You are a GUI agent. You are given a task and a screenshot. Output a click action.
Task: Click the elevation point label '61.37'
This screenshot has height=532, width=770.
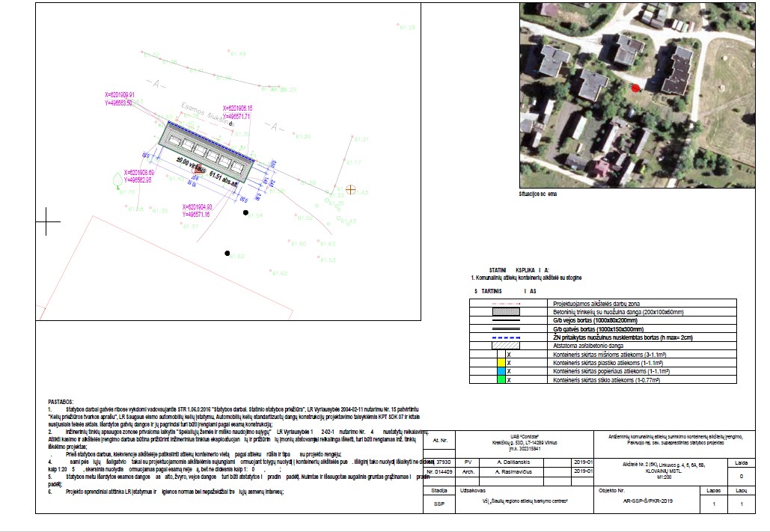tap(191, 227)
